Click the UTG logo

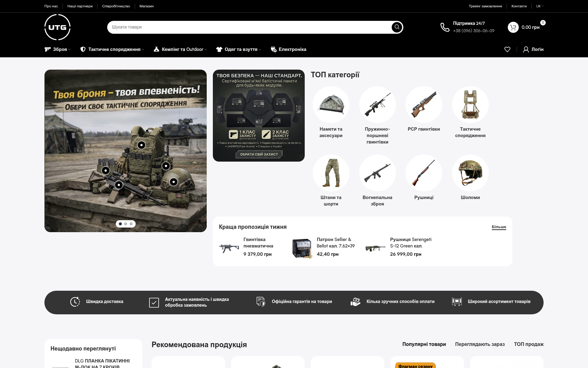click(x=58, y=27)
